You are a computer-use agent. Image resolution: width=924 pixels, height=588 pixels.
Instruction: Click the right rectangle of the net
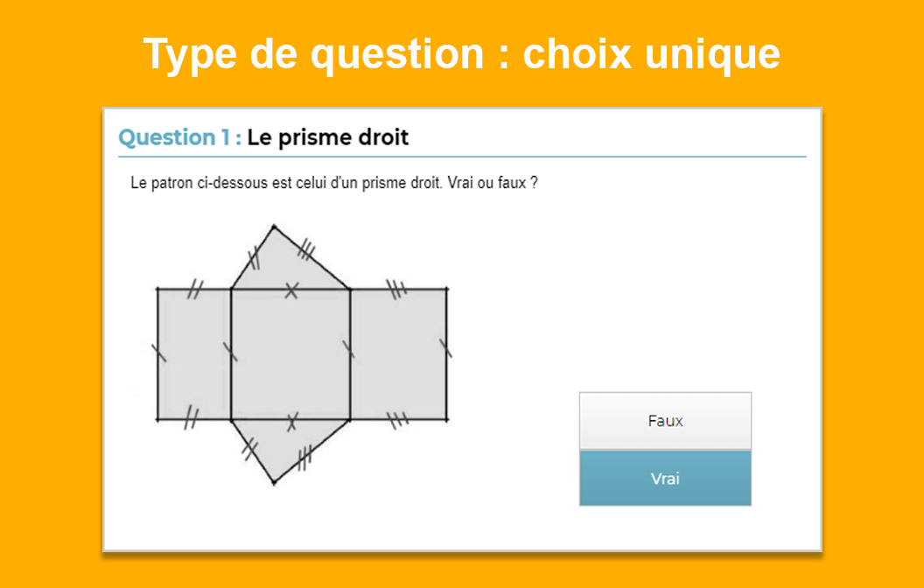(398, 354)
